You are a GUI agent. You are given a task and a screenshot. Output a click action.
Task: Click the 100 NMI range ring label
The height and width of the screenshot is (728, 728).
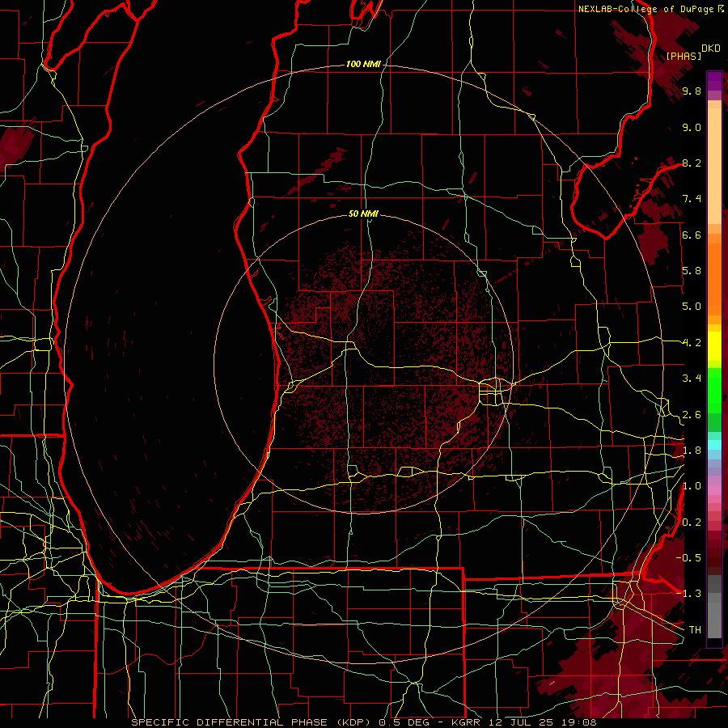[363, 64]
